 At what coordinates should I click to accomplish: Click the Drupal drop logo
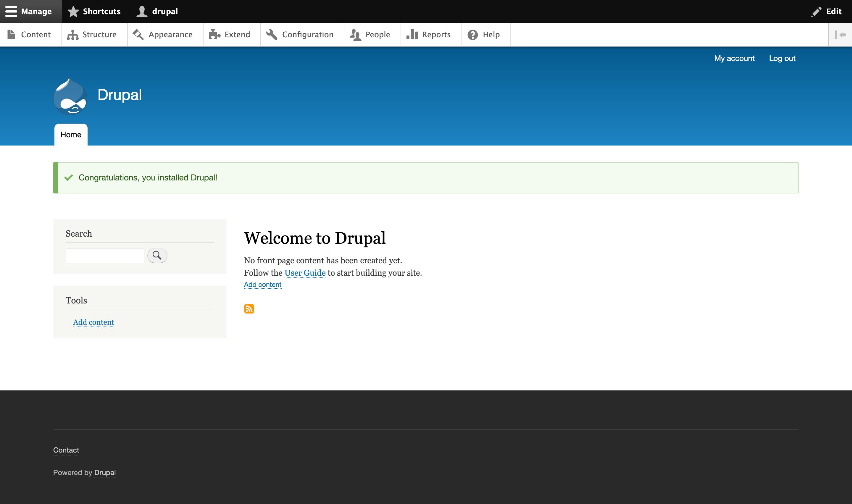point(70,96)
